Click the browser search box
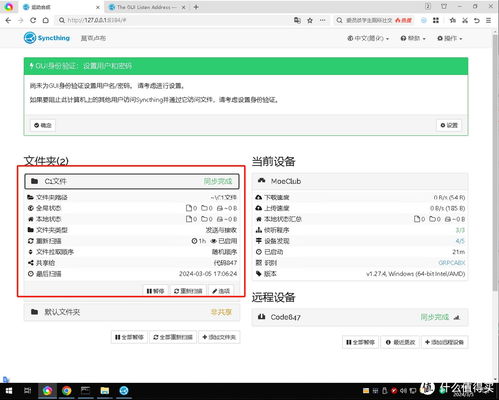Viewport: 499px width, 400px height. click(x=374, y=20)
